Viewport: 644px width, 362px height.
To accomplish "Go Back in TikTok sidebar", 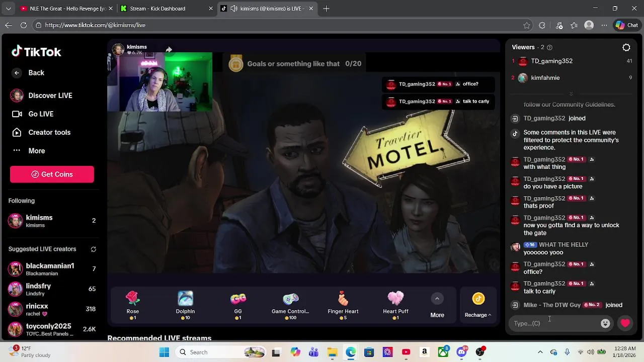I will 29,73.
